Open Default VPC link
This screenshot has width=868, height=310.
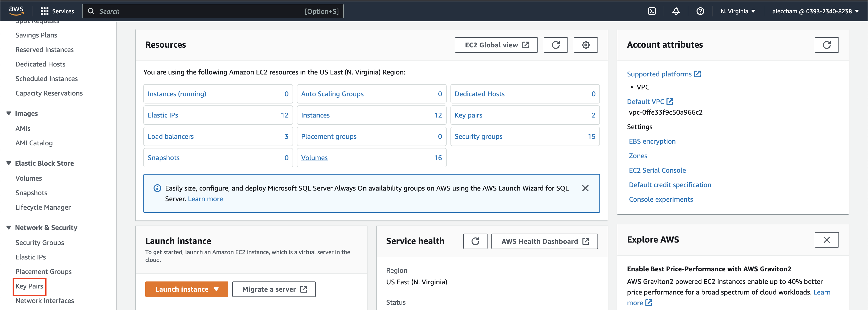point(650,101)
